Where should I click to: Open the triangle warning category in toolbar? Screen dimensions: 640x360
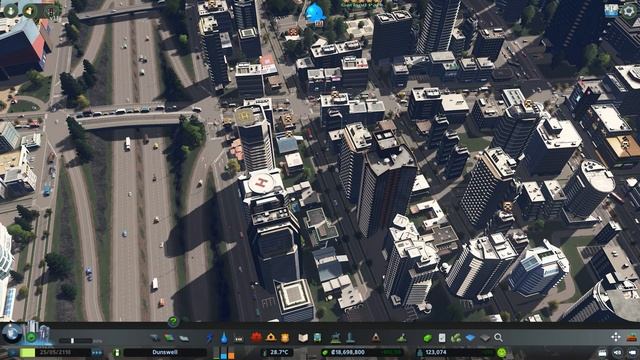click(376, 338)
